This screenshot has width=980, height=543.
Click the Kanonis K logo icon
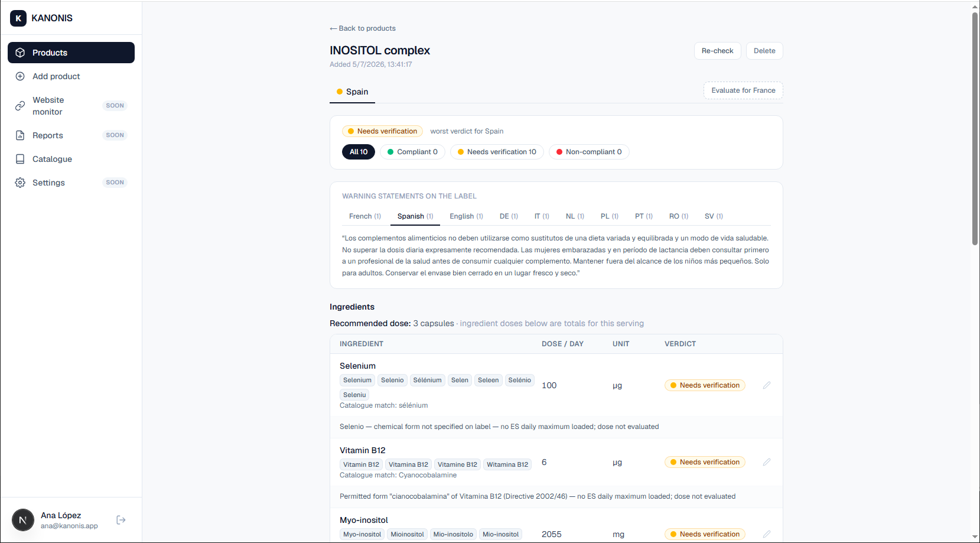pos(18,18)
